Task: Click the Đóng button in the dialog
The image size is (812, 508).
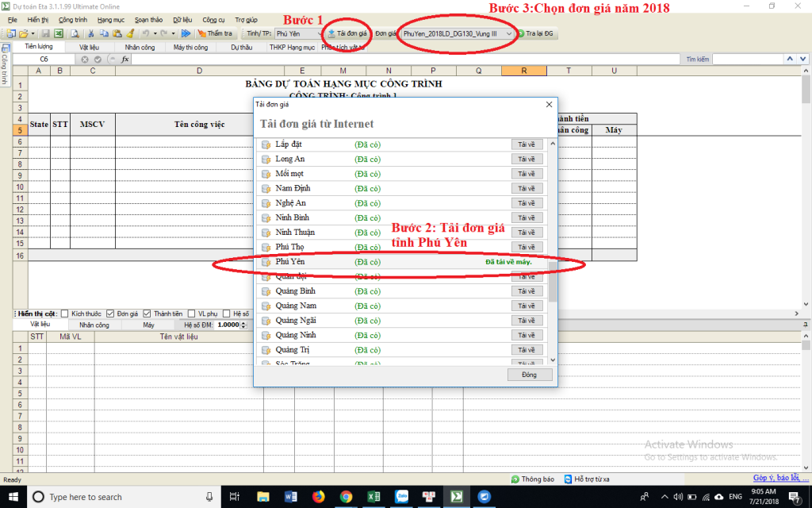Action: pyautogui.click(x=529, y=375)
